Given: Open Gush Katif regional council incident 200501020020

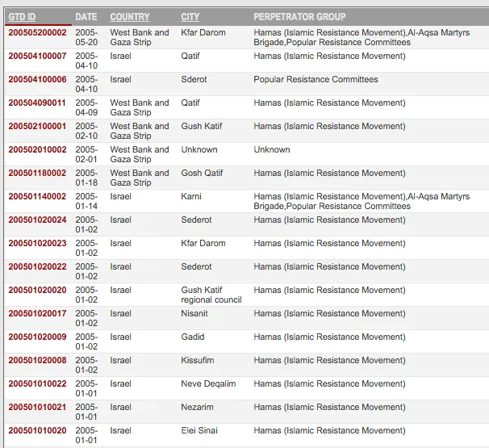Looking at the screenshot, I should pyautogui.click(x=37, y=291).
